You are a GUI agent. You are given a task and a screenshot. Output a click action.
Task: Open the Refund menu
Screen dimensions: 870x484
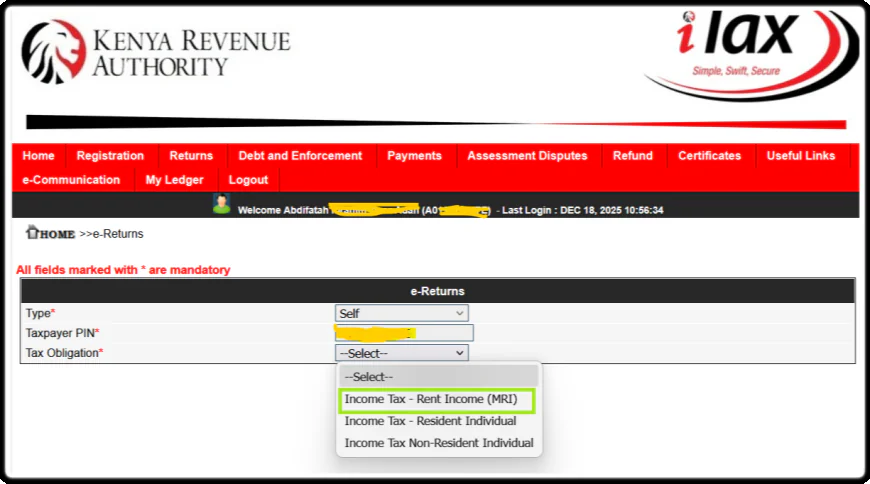pyautogui.click(x=632, y=156)
